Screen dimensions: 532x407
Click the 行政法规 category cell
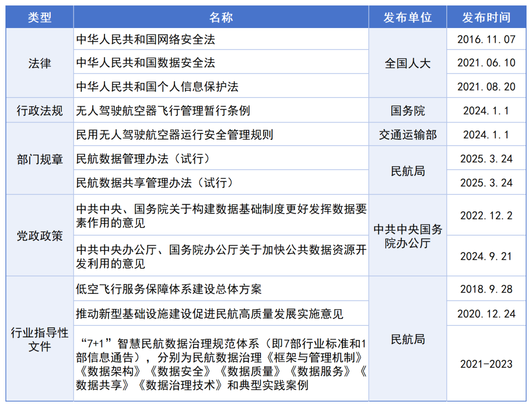[39, 110]
